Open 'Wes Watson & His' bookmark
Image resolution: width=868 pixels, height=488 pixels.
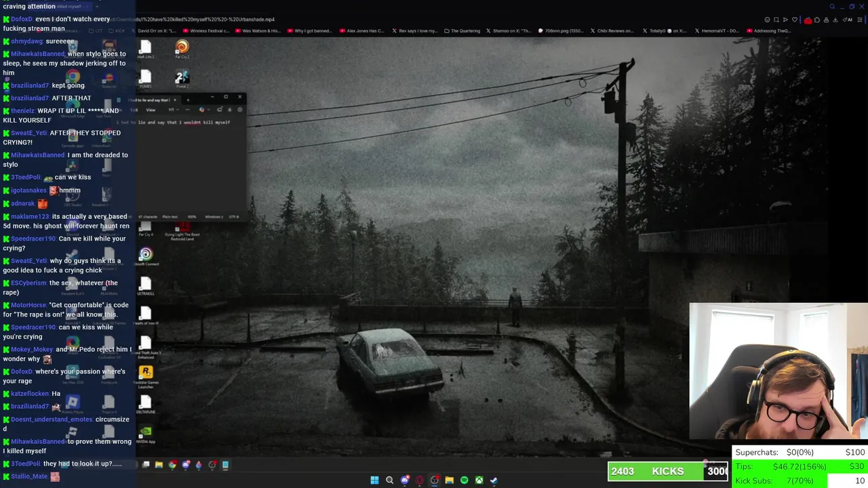257,30
